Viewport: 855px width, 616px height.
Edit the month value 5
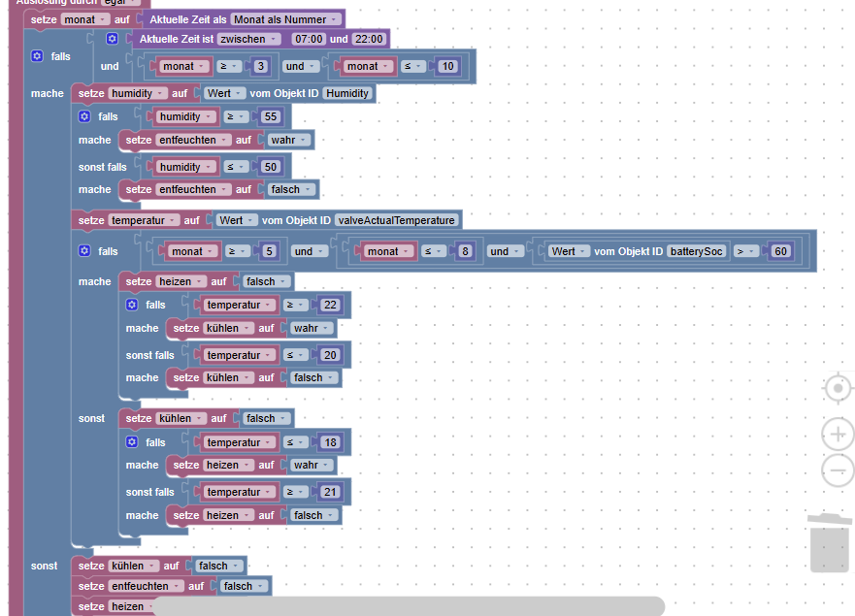click(270, 251)
